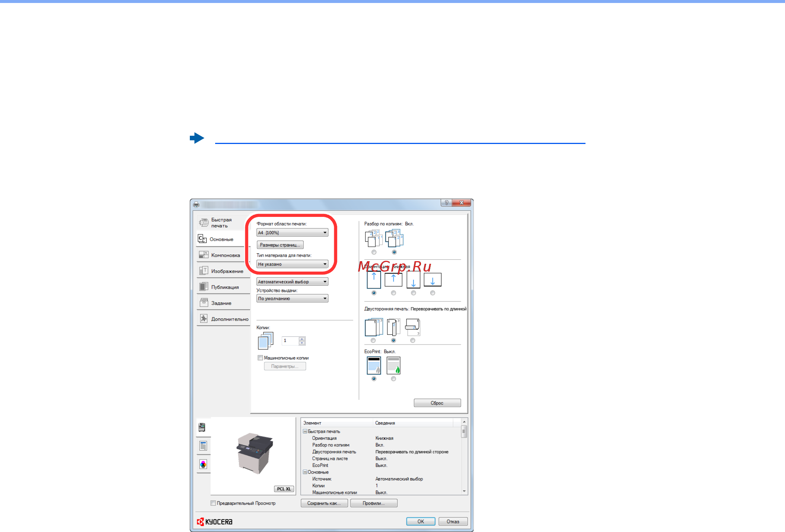Increase copies with the up stepper arrow
785x532 pixels.
click(x=302, y=339)
